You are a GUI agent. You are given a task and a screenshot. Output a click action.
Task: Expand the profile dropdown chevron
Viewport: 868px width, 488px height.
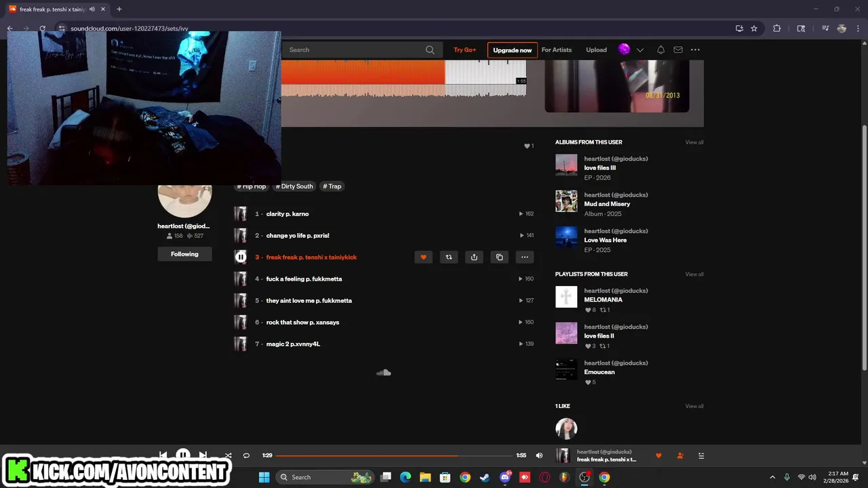click(x=639, y=50)
